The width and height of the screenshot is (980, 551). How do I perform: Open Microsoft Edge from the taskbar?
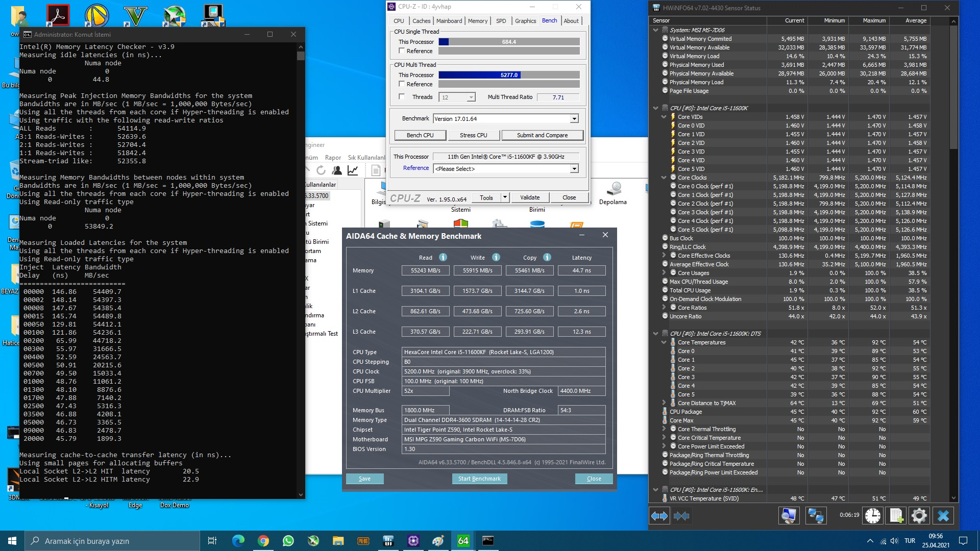(x=238, y=541)
